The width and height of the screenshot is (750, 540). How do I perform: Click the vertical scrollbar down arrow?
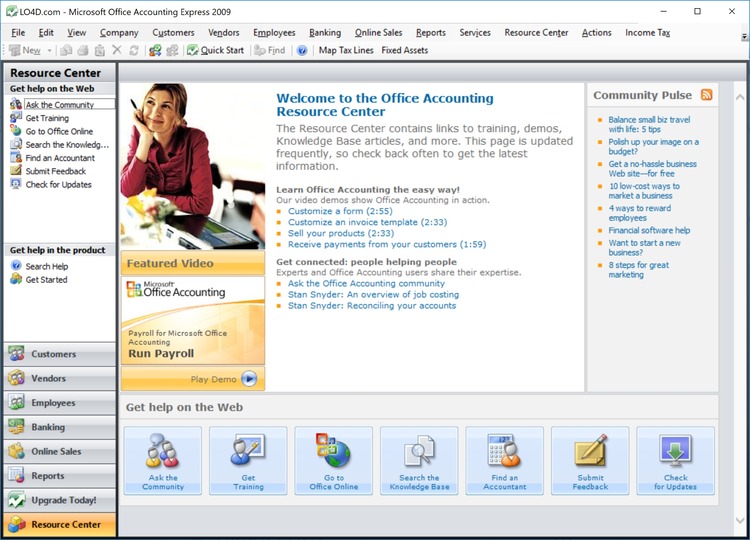(740, 520)
